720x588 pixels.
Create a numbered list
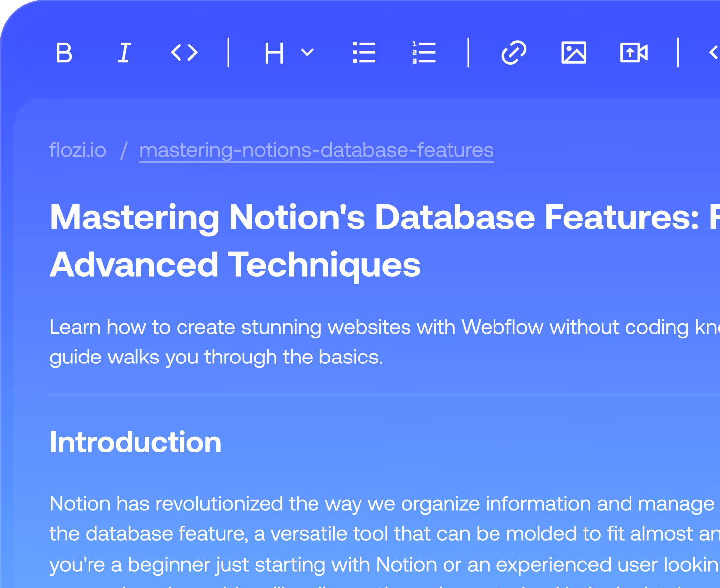[x=424, y=52]
